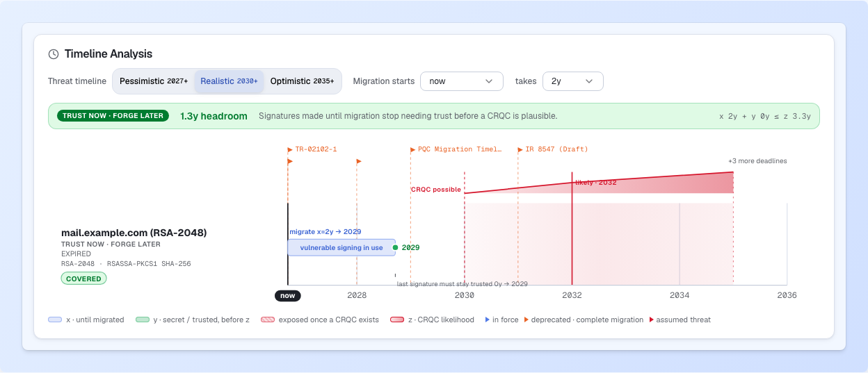Click the z · CRQC likelihood legend swatch

(x=397, y=320)
